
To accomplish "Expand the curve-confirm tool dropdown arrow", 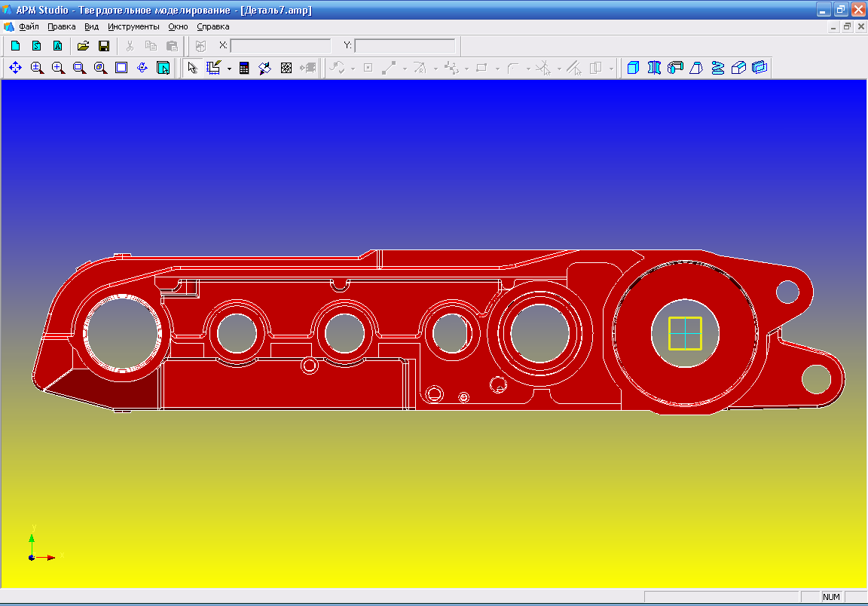I will pos(353,69).
